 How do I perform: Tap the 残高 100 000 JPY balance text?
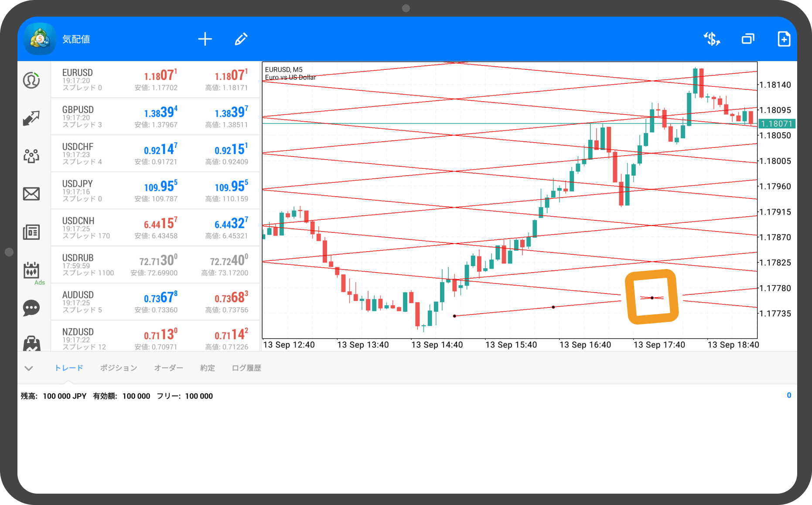coord(53,396)
